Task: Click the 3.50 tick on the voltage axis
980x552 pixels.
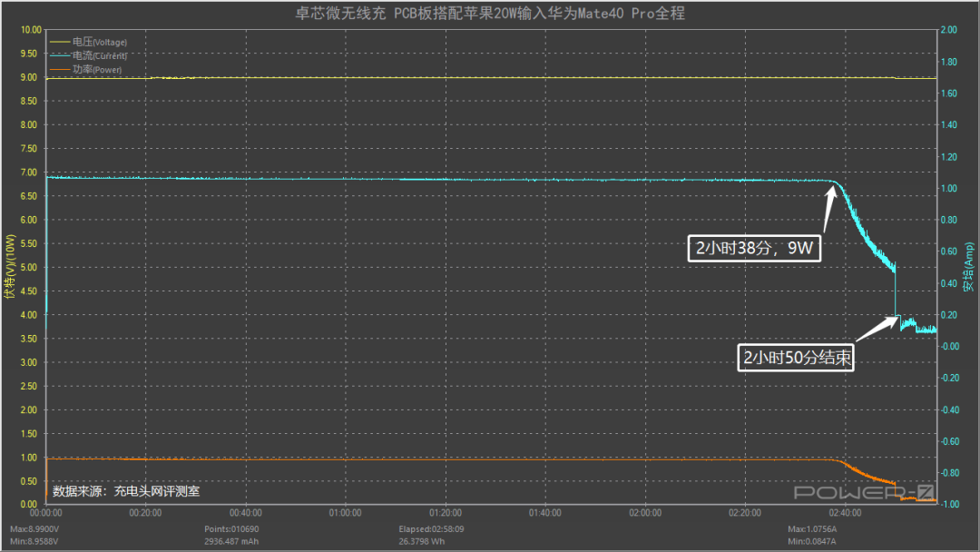Action: tap(29, 339)
